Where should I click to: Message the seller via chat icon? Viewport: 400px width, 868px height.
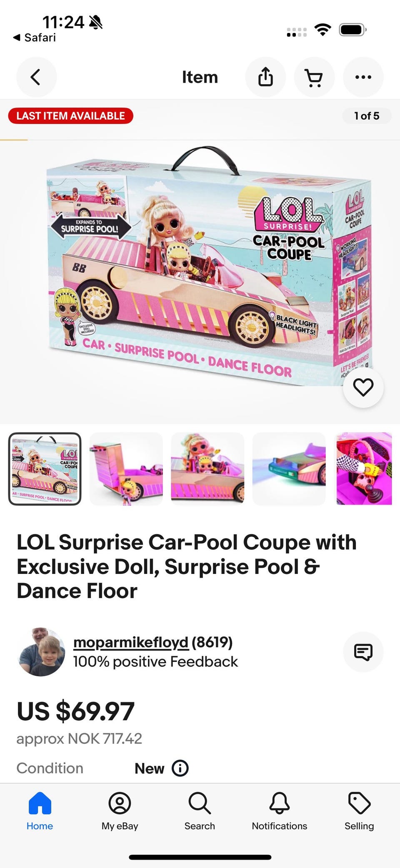(363, 652)
